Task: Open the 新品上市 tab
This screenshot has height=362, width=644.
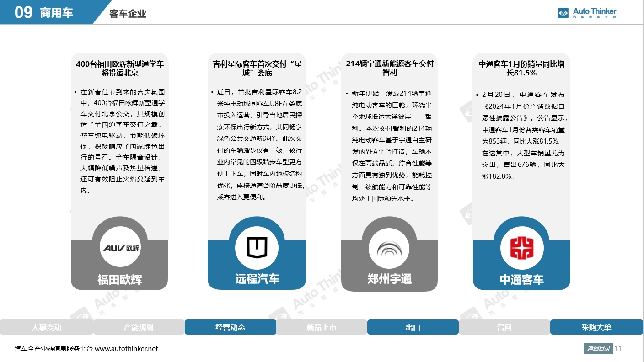Action: 322,327
